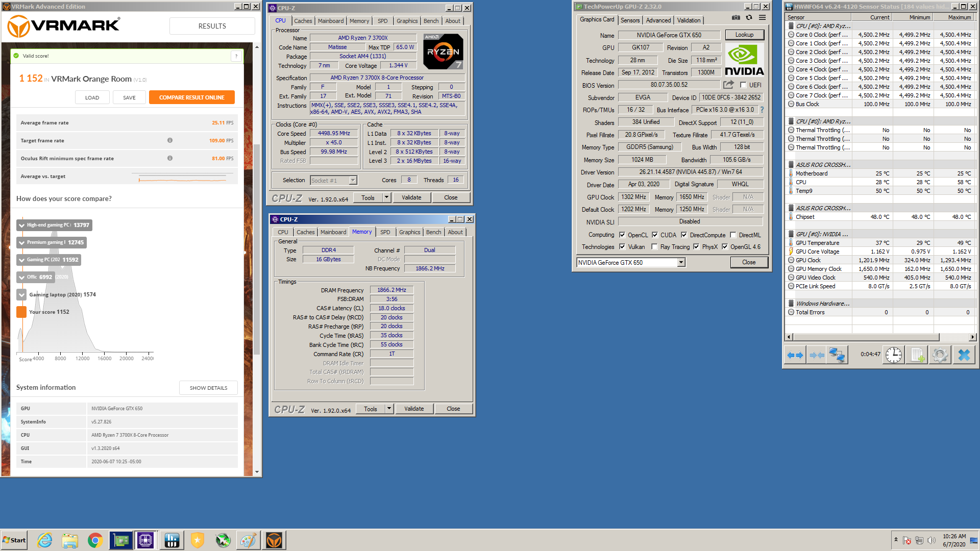This screenshot has height=551, width=980.
Task: Click the VRMark vertical scrollbar thumb
Action: [x=257, y=250]
